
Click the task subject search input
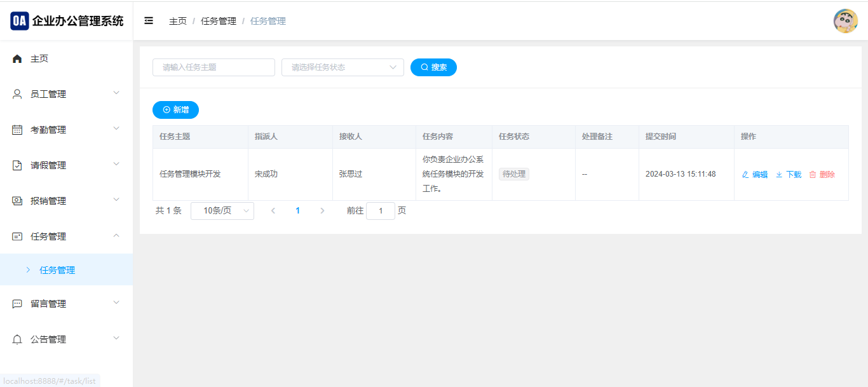point(214,67)
